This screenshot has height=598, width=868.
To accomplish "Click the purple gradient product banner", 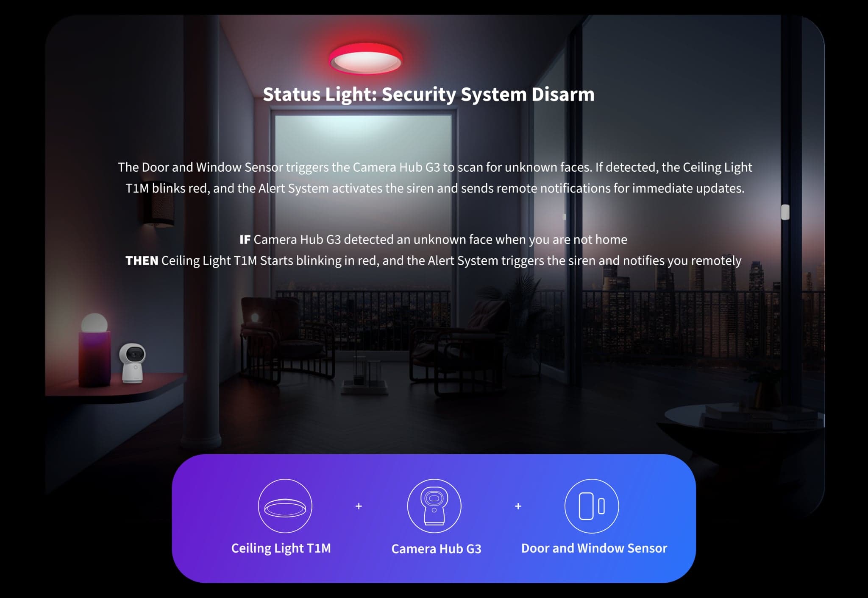I will (x=434, y=518).
